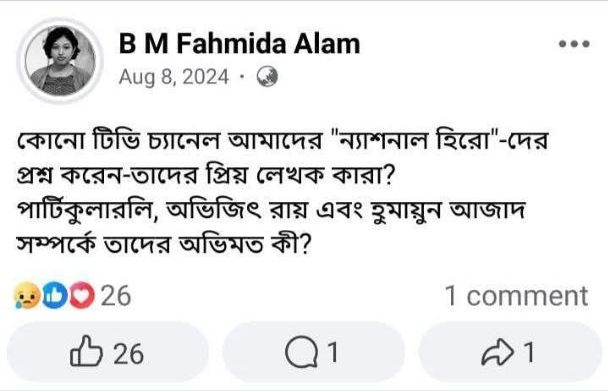Click the line asking about প্রিয় লেখক
The height and width of the screenshot is (391, 608).
click(206, 176)
